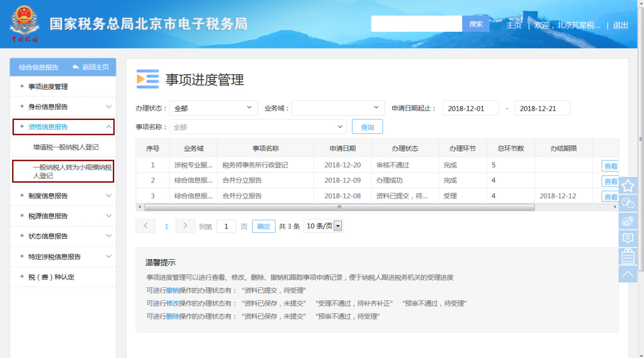Expand 身份信息报告 menu section
The height and width of the screenshot is (358, 644).
click(63, 106)
